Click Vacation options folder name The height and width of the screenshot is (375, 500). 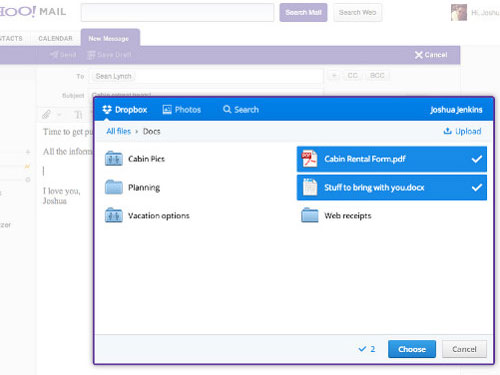point(159,216)
